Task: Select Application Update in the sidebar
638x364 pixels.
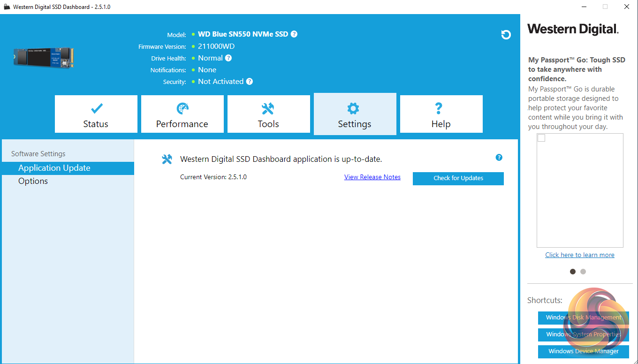Action: (x=68, y=168)
